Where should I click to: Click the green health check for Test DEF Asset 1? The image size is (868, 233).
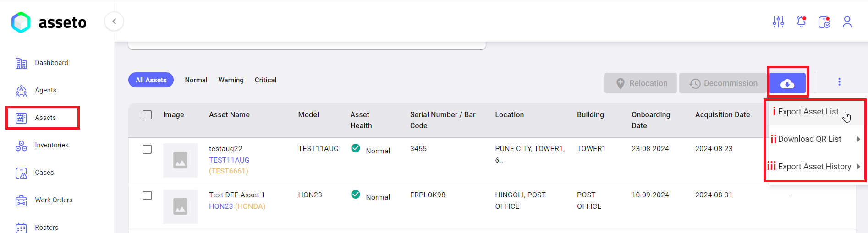coord(355,194)
